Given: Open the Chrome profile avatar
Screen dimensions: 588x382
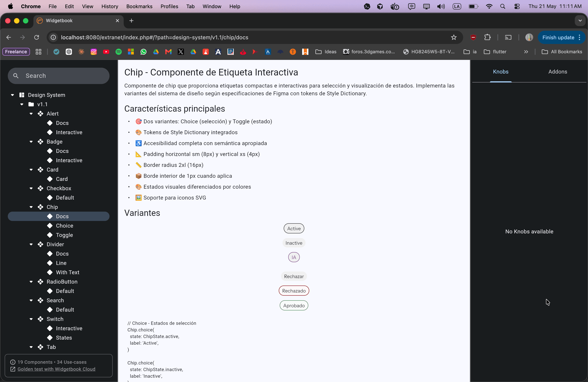Looking at the screenshot, I should click(529, 37).
